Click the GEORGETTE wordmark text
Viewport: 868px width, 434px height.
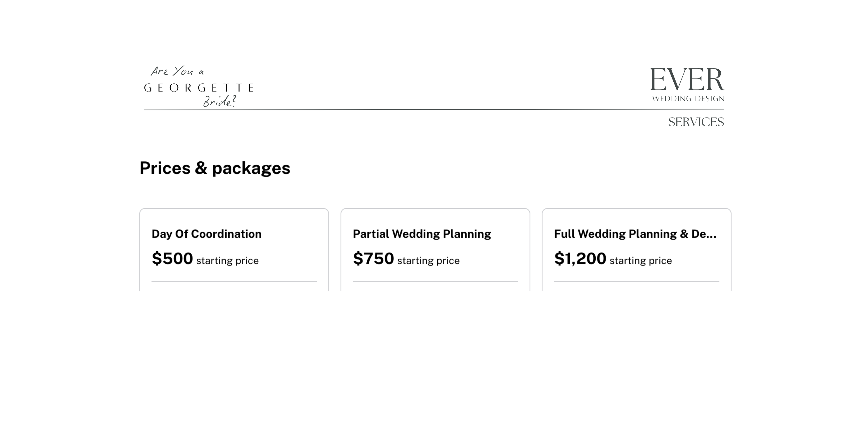(x=199, y=88)
